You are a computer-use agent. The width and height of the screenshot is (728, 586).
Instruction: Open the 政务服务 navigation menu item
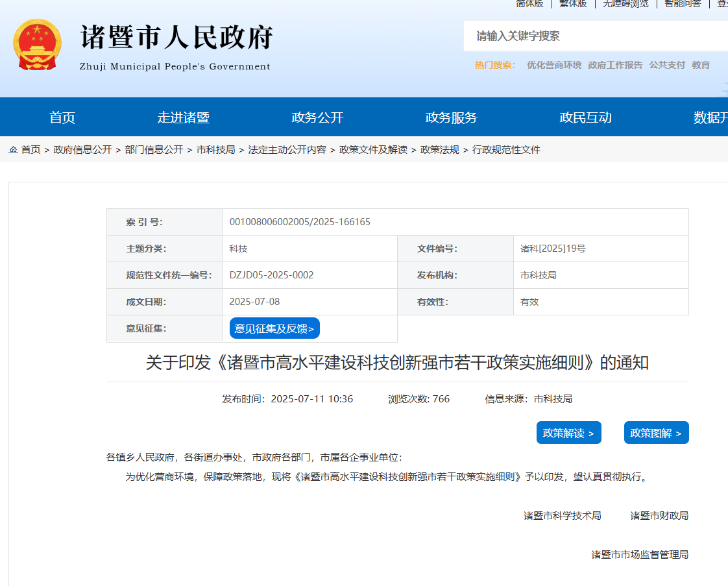[x=450, y=117]
